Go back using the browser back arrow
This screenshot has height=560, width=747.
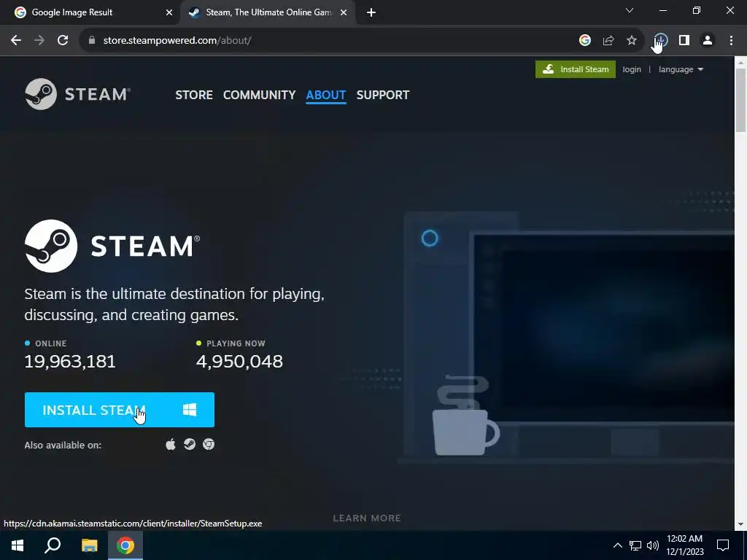click(16, 41)
